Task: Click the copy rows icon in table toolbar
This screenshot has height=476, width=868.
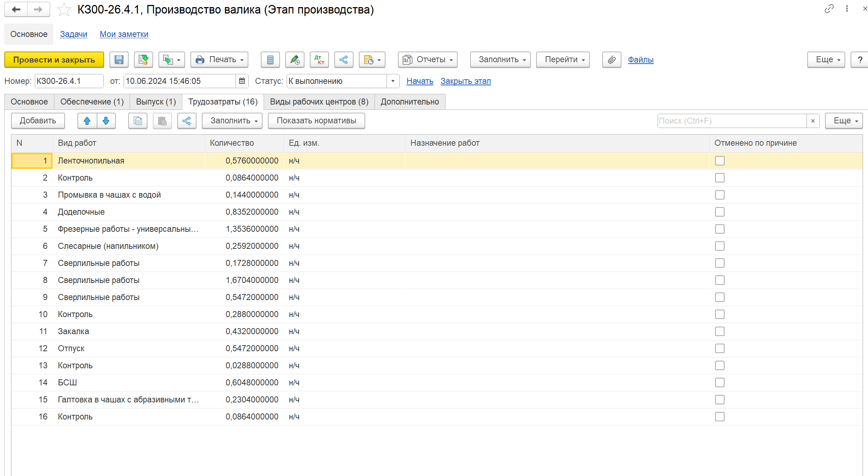Action: click(x=138, y=121)
